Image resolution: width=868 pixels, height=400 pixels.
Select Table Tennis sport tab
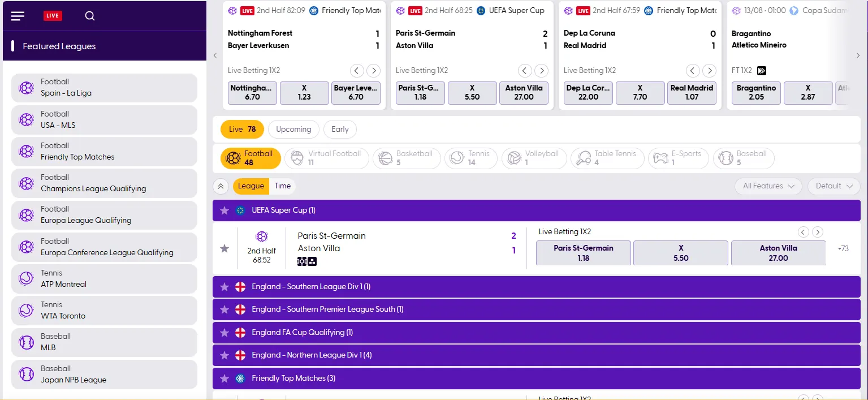point(607,158)
